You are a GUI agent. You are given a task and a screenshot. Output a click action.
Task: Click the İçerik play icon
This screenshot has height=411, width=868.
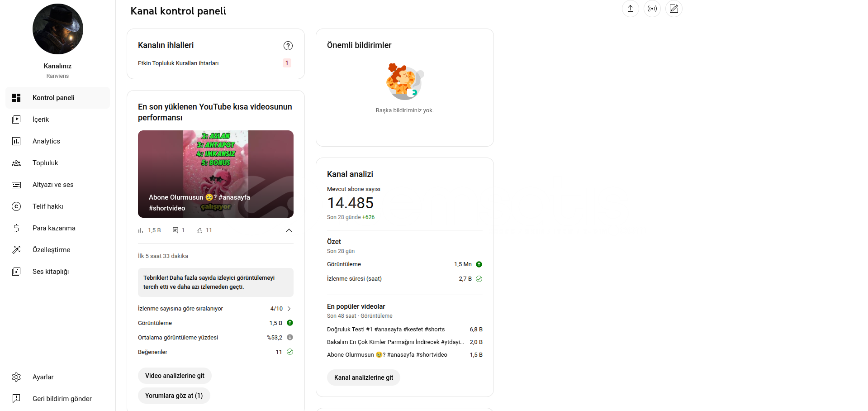[16, 119]
